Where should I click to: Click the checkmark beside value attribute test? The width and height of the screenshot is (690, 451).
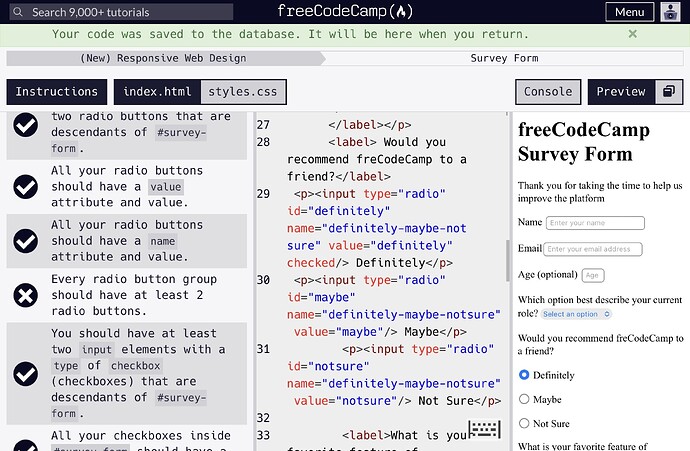[x=26, y=187]
